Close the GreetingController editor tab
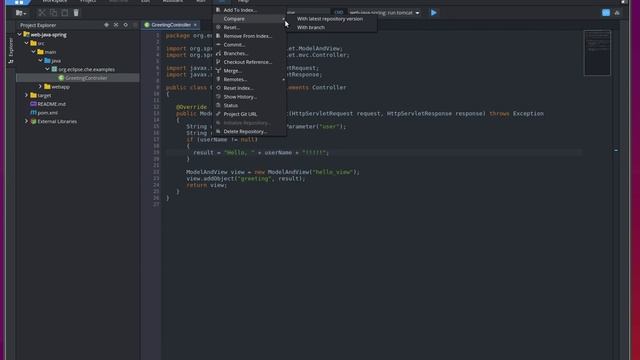The height and width of the screenshot is (360, 640). 195,25
